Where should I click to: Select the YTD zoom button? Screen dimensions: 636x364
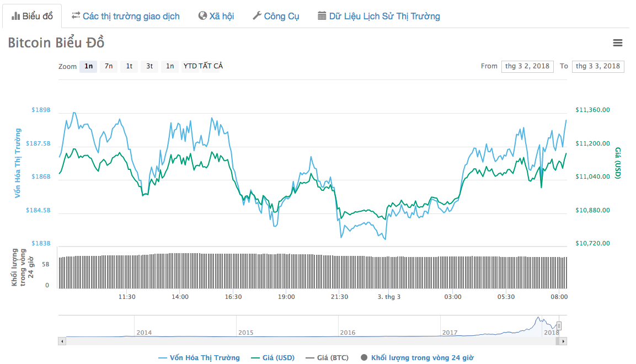[190, 66]
